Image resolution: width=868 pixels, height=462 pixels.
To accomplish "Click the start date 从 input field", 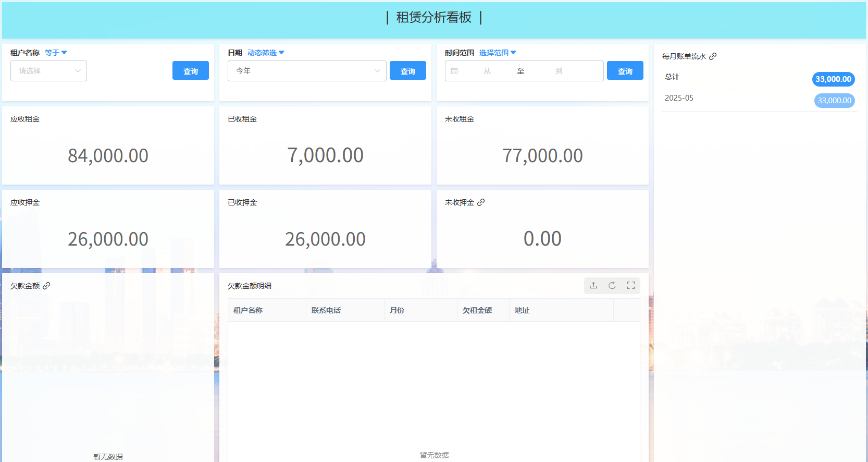I will click(487, 71).
